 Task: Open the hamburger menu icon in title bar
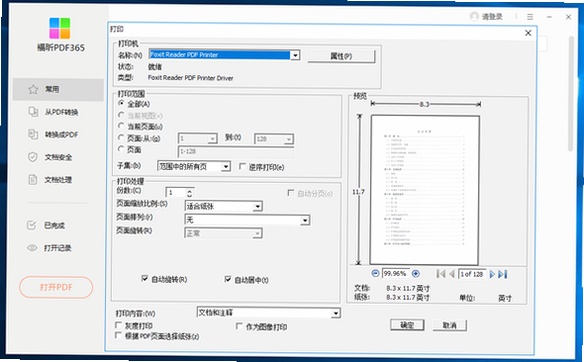pyautogui.click(x=530, y=17)
